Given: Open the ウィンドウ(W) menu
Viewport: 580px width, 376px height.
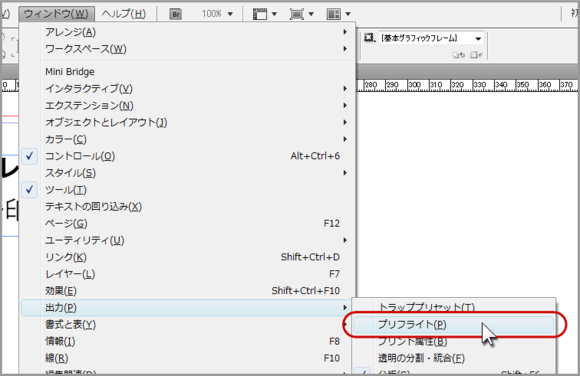Looking at the screenshot, I should click(56, 14).
